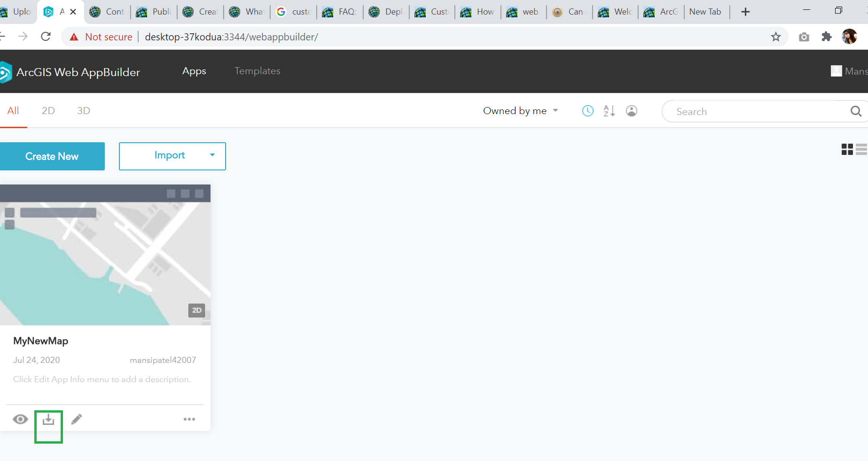Switch to the Cont browser tab
Viewport: 868px width, 461px height.
[107, 12]
